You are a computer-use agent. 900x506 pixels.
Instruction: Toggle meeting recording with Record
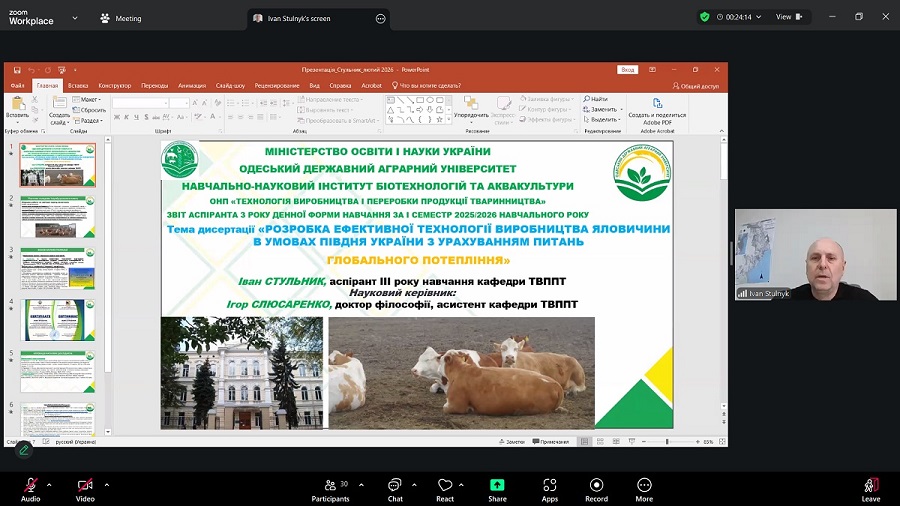(x=596, y=487)
